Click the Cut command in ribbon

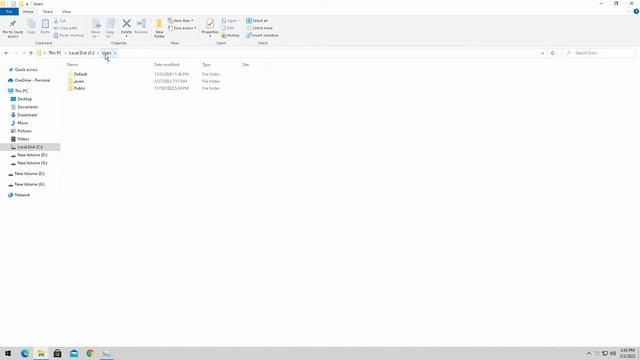(60, 20)
